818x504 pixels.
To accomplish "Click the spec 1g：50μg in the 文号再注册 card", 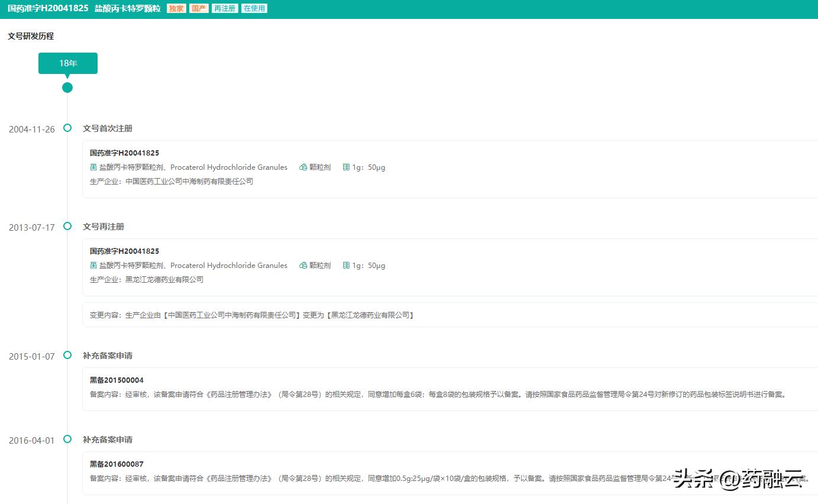I will click(x=368, y=266).
